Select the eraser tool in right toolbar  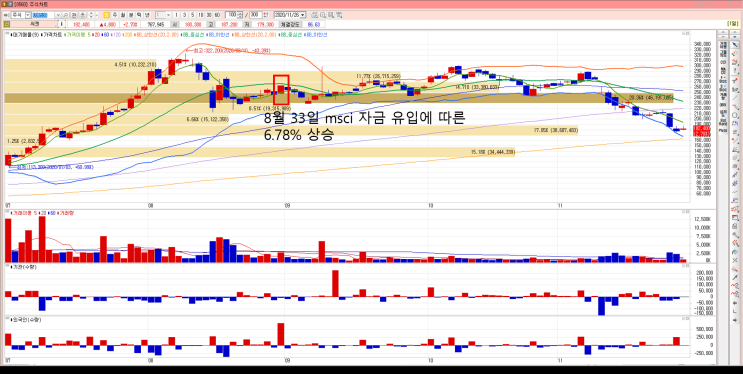[735, 53]
